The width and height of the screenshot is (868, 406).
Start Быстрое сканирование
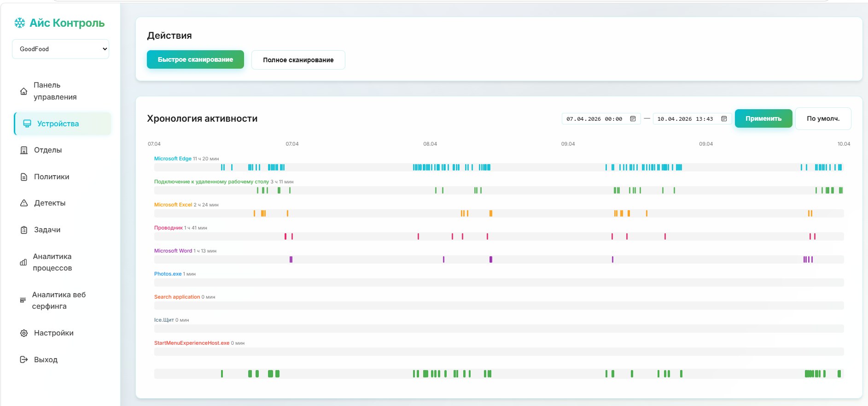[195, 59]
